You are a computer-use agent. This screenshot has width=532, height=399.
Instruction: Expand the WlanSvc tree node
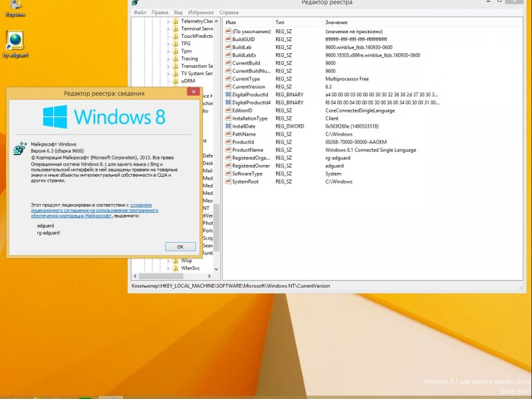tap(169, 269)
